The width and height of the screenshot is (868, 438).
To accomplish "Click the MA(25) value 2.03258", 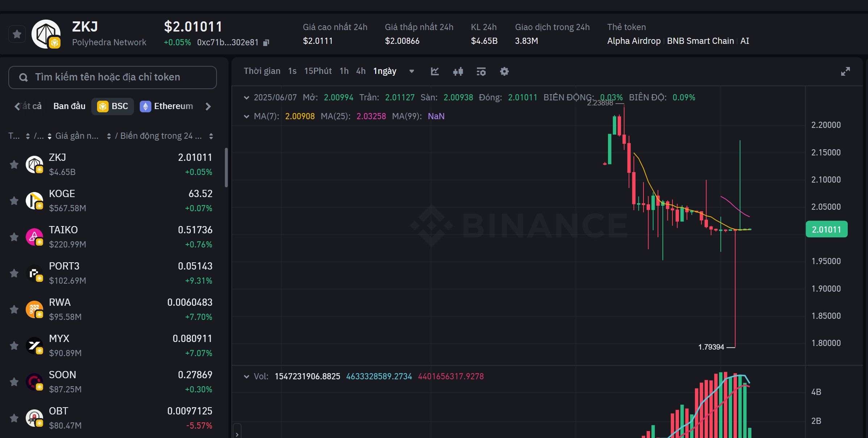I will tap(371, 116).
